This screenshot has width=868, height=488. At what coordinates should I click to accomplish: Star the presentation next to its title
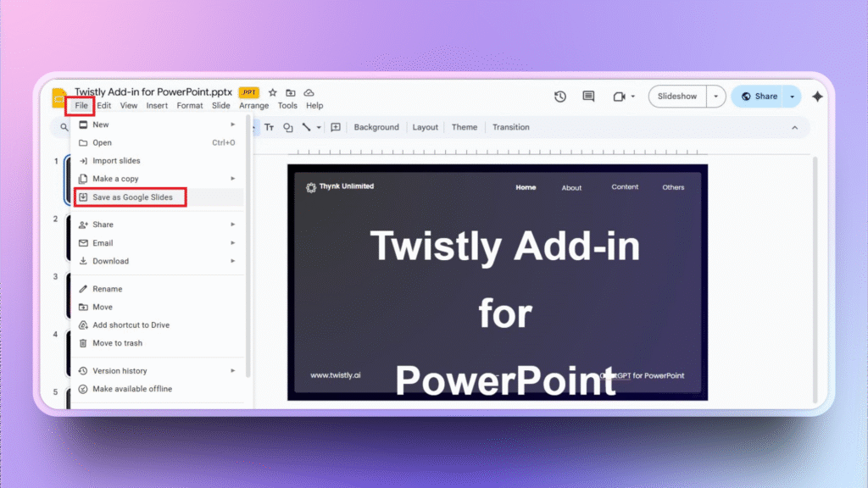click(272, 91)
